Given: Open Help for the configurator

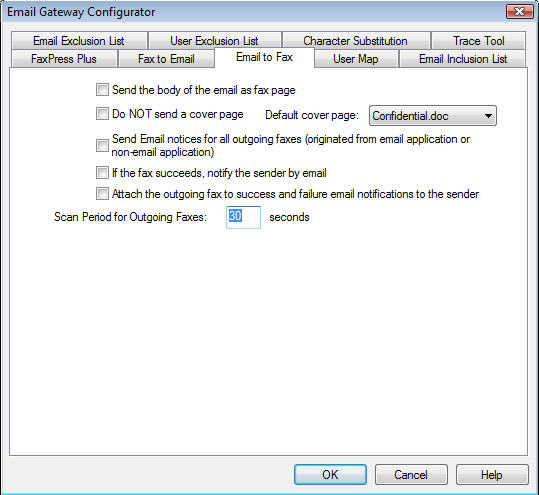Looking at the screenshot, I should (x=492, y=475).
